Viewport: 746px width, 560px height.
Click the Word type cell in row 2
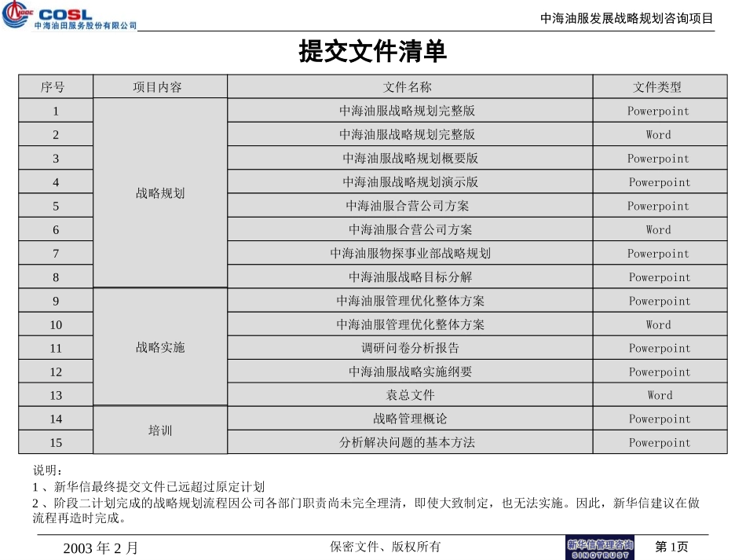[660, 134]
